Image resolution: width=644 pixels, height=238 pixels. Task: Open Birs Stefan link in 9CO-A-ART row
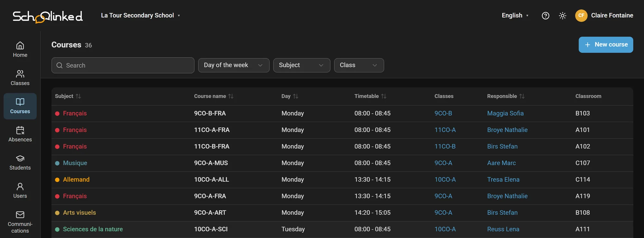tap(502, 213)
